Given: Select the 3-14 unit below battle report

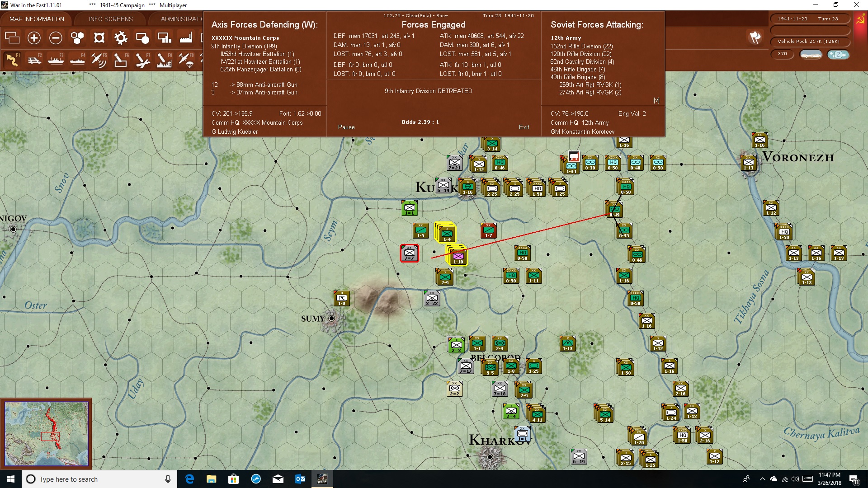Looking at the screenshot, I should click(492, 145).
